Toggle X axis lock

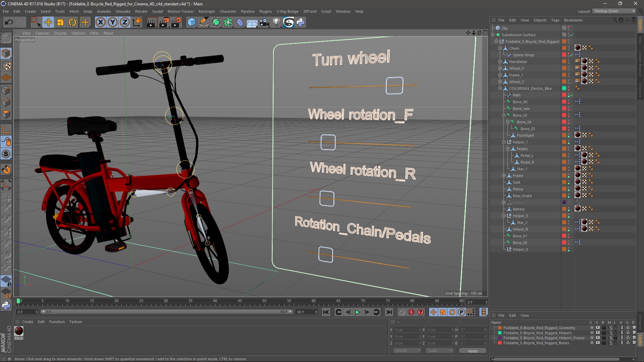pyautogui.click(x=100, y=22)
